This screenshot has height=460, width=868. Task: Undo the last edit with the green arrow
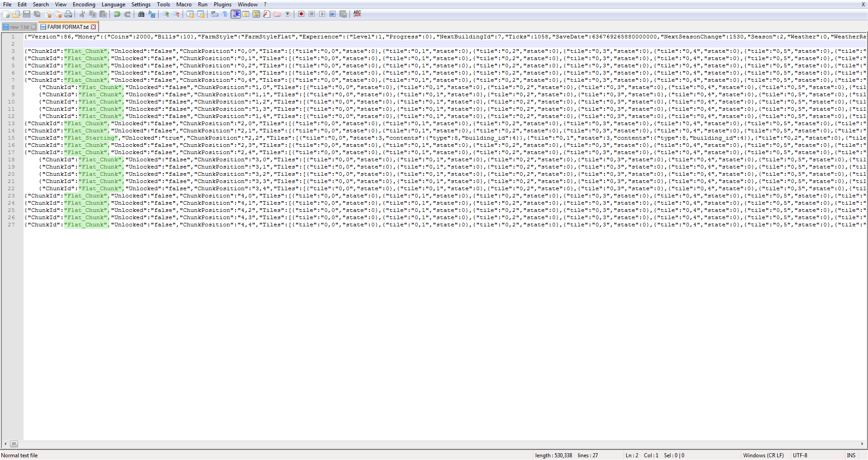coord(117,14)
